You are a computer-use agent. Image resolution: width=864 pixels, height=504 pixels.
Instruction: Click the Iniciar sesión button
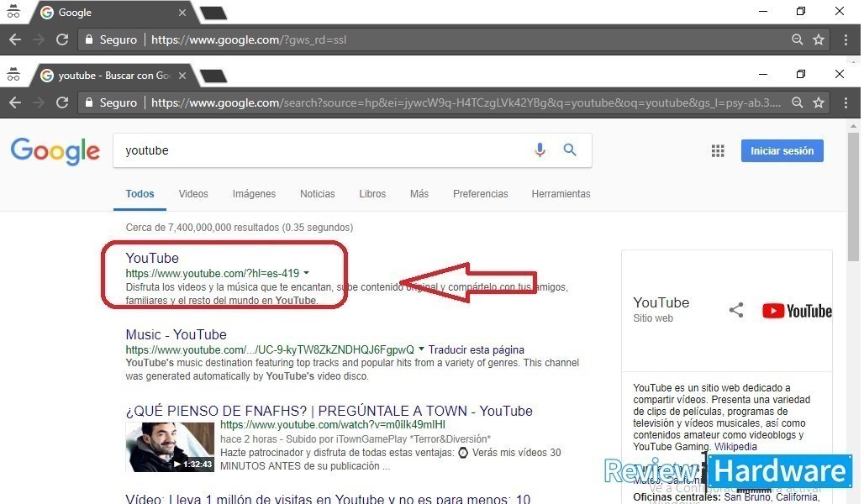point(782,151)
